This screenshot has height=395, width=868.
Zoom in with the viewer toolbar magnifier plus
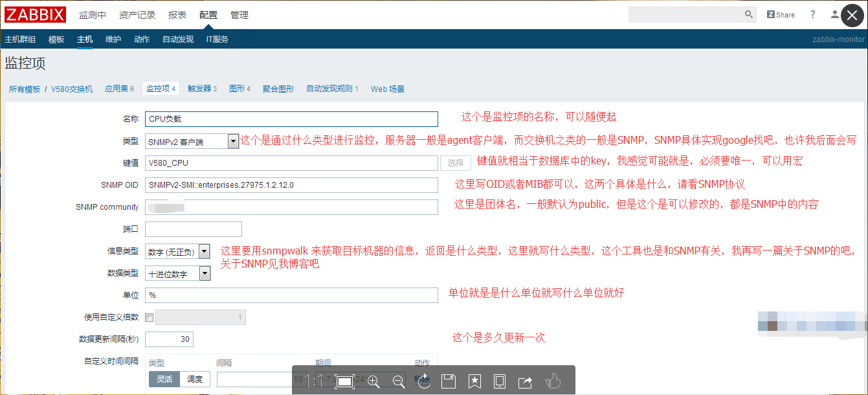373,381
